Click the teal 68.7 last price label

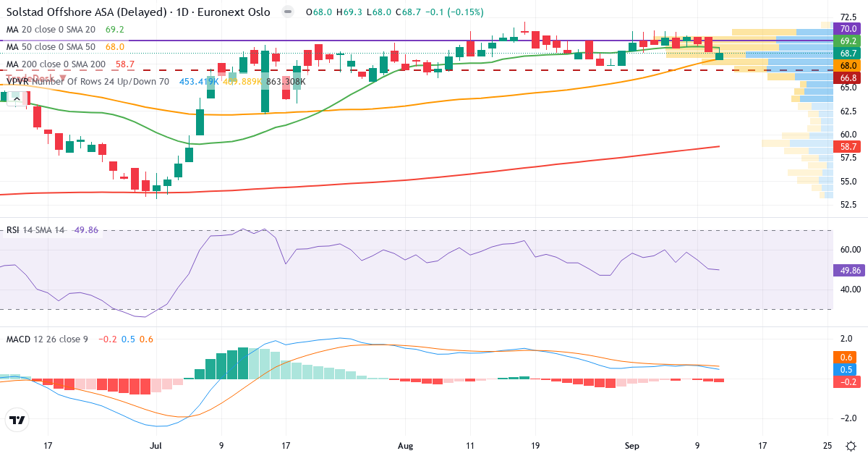point(848,54)
